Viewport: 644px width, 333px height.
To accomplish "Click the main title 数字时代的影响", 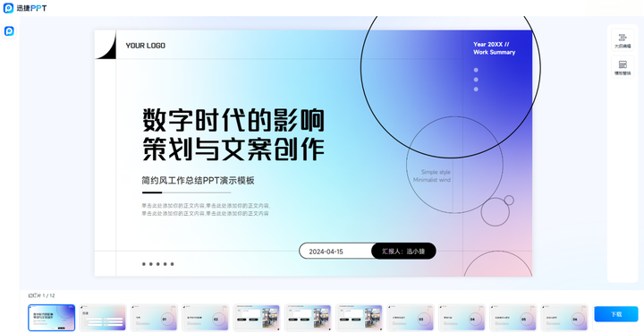I will [233, 120].
